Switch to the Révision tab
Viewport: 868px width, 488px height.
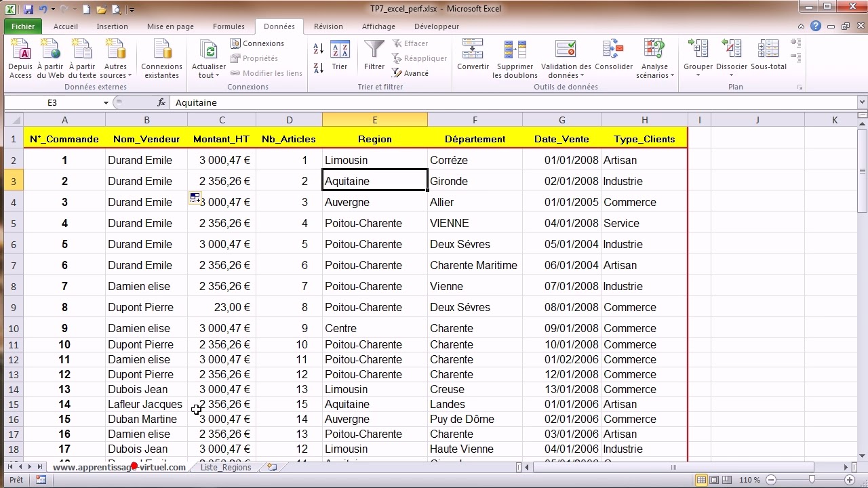pyautogui.click(x=328, y=26)
